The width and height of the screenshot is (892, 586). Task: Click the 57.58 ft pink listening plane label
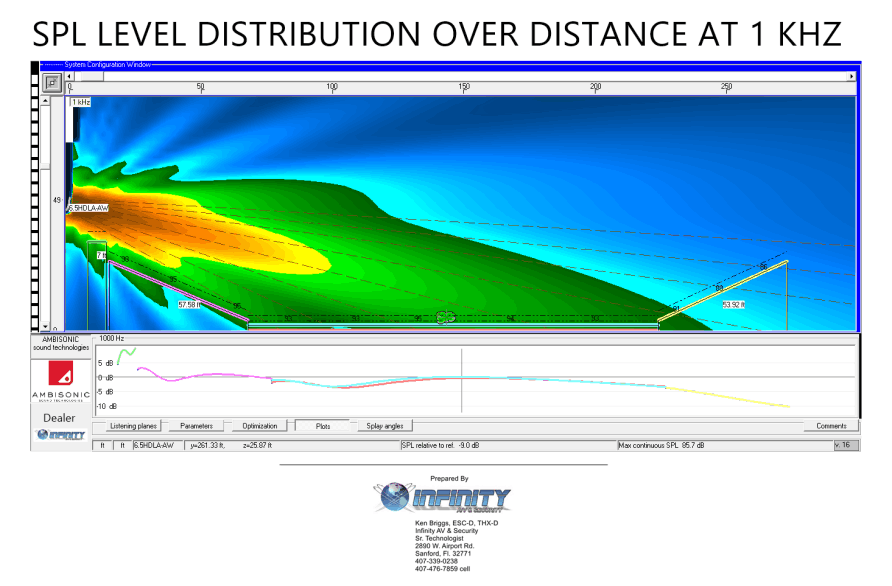point(189,304)
